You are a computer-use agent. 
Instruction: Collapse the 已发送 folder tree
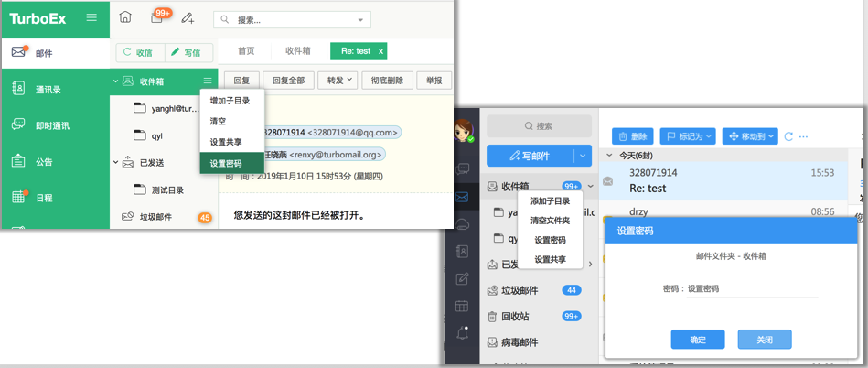click(x=116, y=163)
